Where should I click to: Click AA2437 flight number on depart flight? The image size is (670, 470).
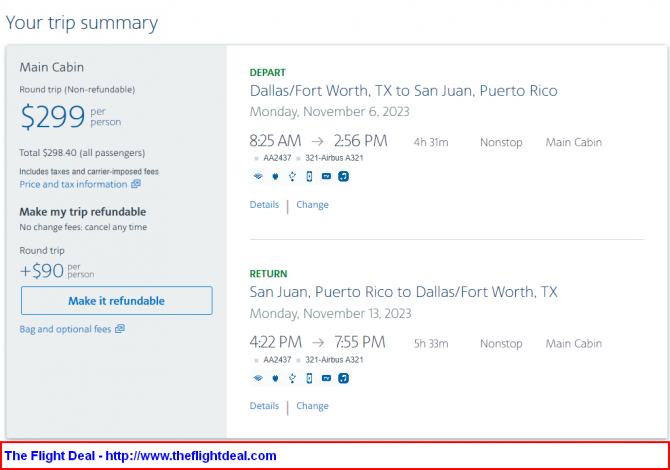tap(277, 158)
